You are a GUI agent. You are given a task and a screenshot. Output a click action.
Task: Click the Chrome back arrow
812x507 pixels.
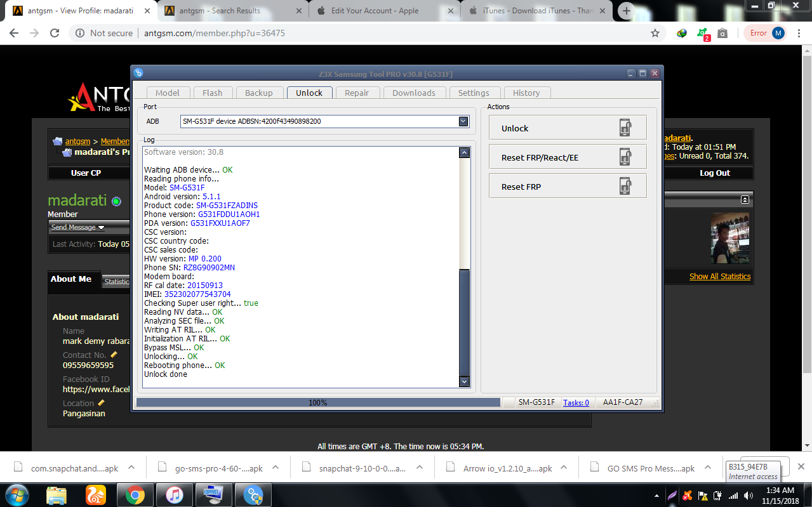tap(14, 33)
